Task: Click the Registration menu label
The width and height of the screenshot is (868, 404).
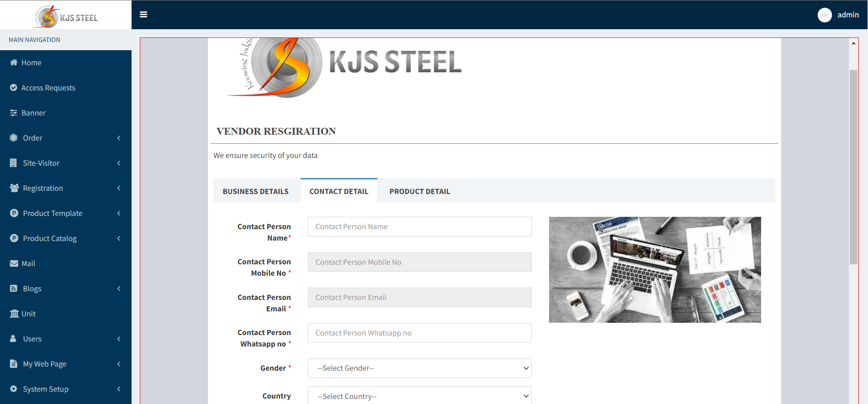Action: pyautogui.click(x=43, y=188)
